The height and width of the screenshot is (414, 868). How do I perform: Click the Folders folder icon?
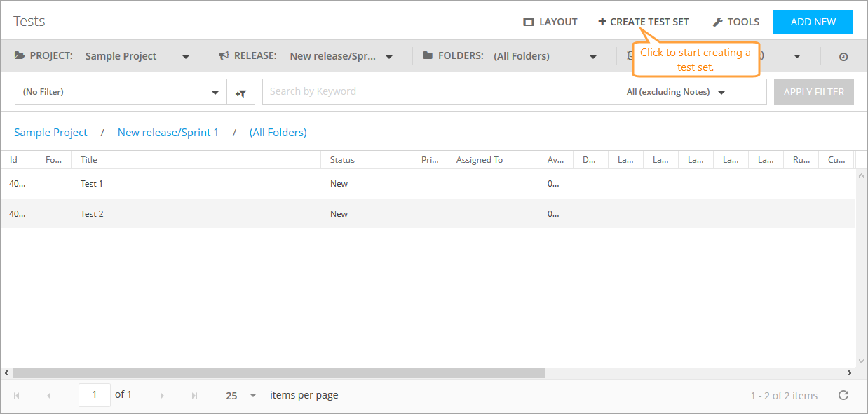[428, 55]
